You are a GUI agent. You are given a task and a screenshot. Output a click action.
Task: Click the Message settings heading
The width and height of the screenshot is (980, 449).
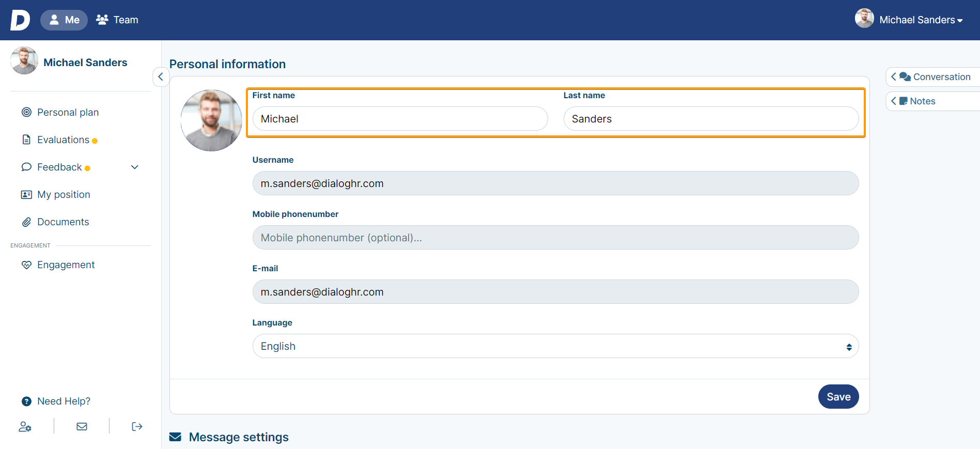click(x=239, y=437)
